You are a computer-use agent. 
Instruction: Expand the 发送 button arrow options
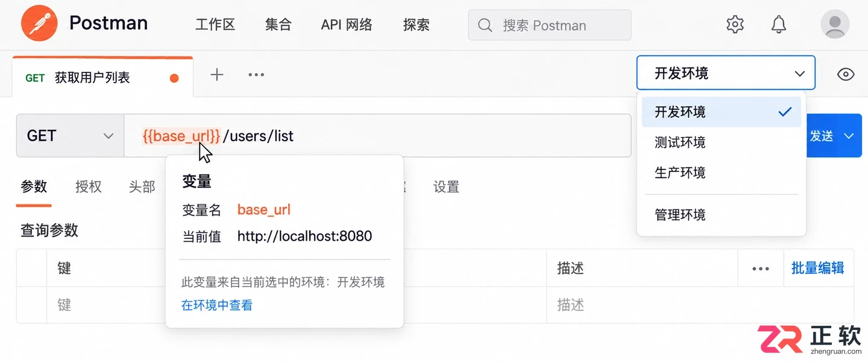(849, 136)
